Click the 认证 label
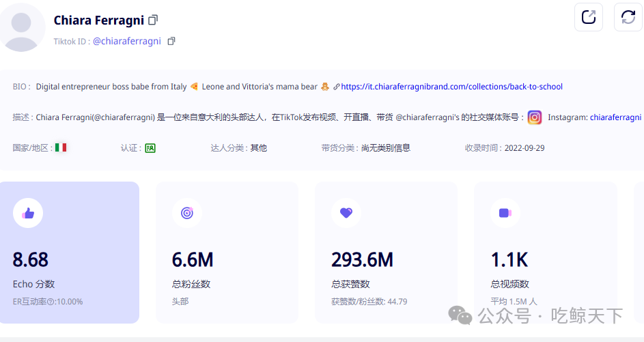Viewport: 644px width, 342px height. [131, 148]
